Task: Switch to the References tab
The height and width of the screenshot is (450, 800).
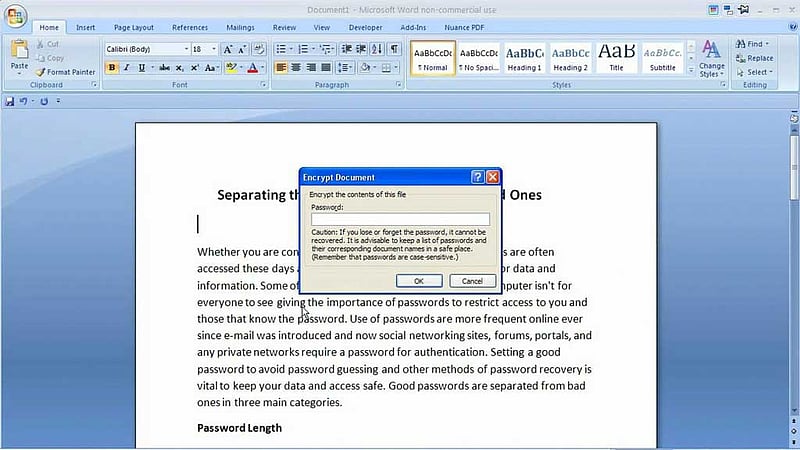Action: [x=190, y=28]
